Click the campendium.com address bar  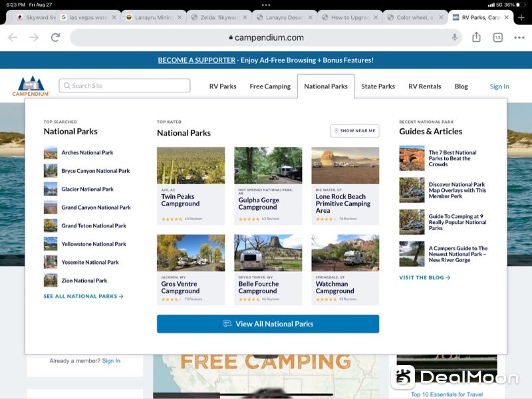point(266,37)
